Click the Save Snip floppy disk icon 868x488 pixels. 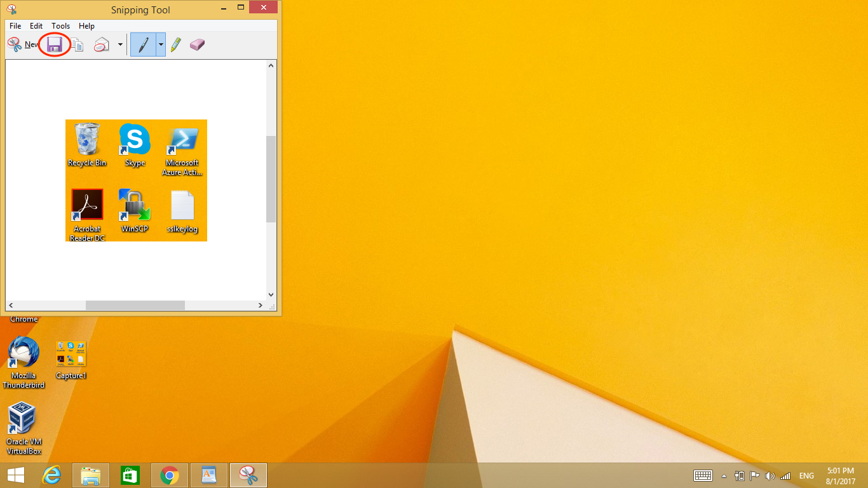55,44
